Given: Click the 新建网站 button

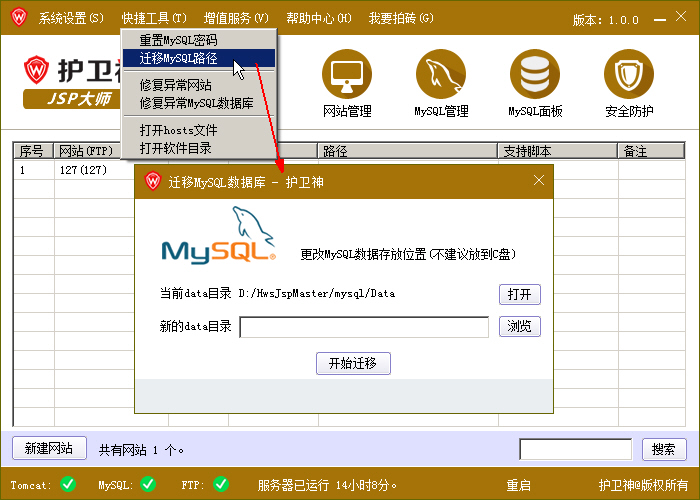Looking at the screenshot, I should [x=49, y=448].
